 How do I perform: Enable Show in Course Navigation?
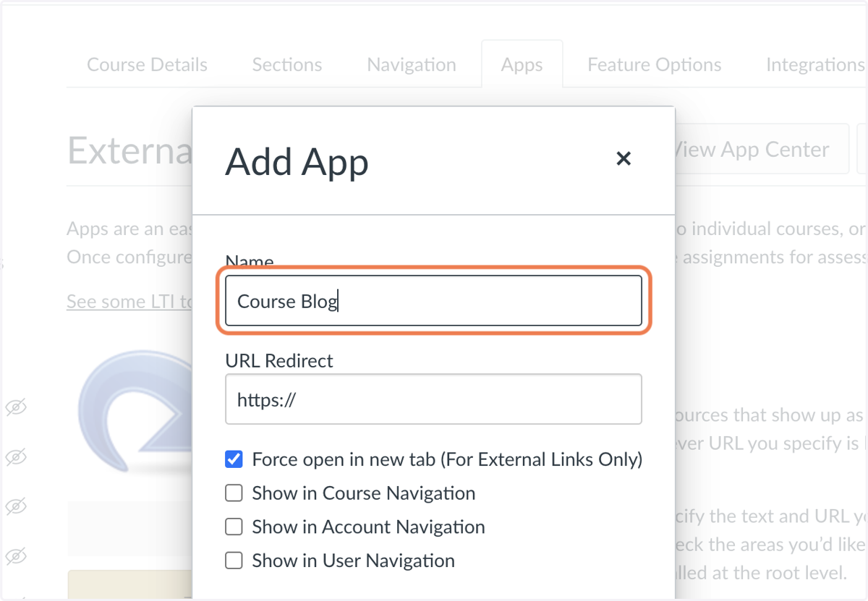click(x=234, y=493)
